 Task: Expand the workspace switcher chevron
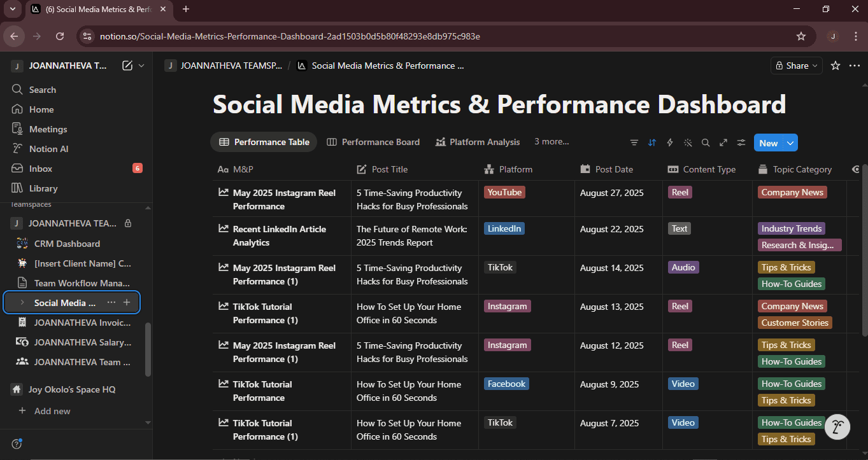click(141, 66)
